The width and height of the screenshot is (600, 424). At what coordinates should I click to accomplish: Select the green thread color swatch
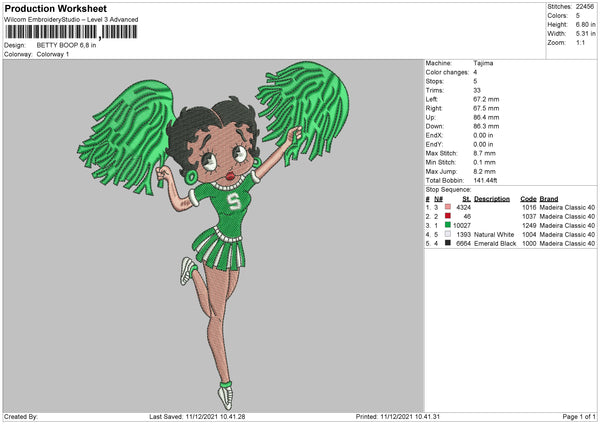pos(448,225)
